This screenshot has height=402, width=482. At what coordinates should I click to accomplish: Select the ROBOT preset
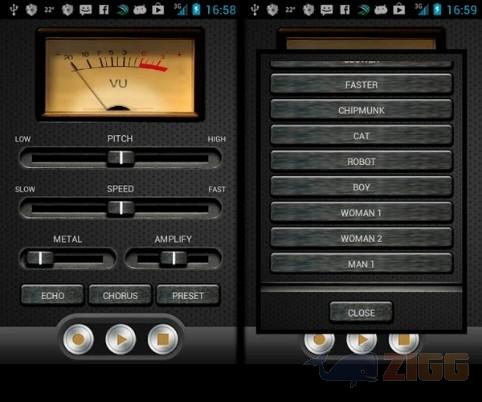361,161
